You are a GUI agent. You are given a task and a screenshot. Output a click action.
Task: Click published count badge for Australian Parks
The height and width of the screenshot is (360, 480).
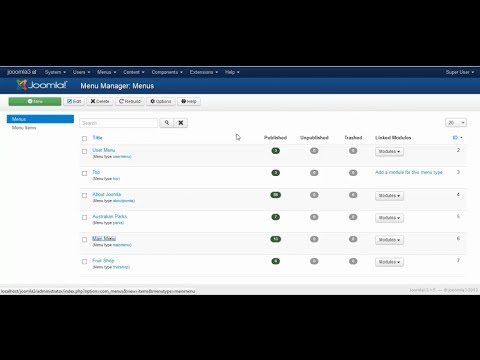[276, 217]
